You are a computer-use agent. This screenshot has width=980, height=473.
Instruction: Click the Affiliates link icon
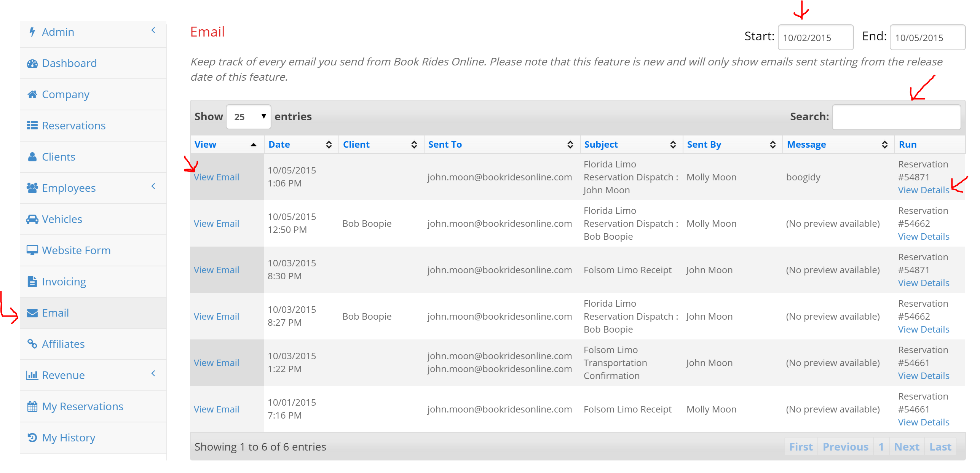pyautogui.click(x=32, y=344)
